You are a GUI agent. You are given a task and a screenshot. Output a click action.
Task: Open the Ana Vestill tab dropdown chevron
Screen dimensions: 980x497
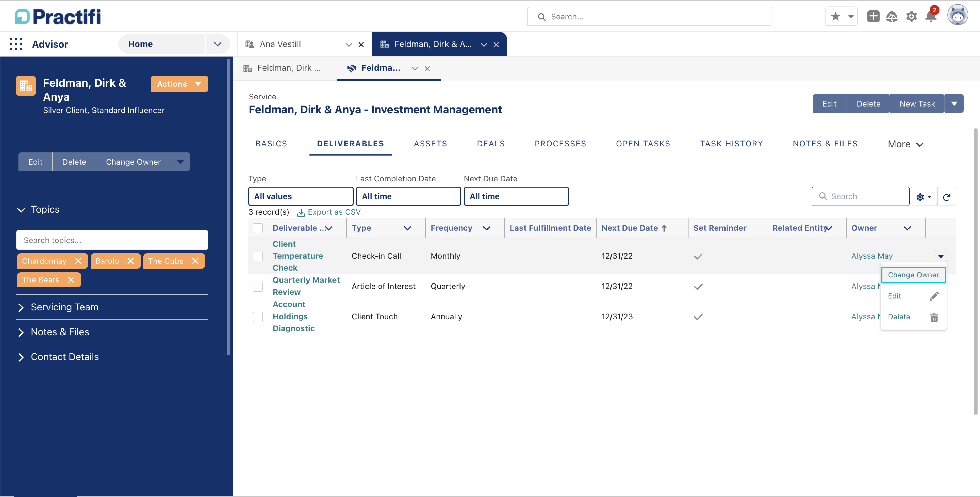point(348,45)
